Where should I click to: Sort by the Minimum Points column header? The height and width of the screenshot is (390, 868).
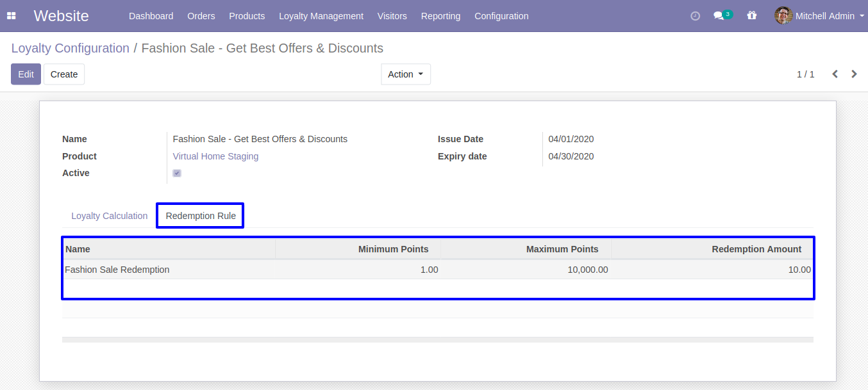coord(393,249)
